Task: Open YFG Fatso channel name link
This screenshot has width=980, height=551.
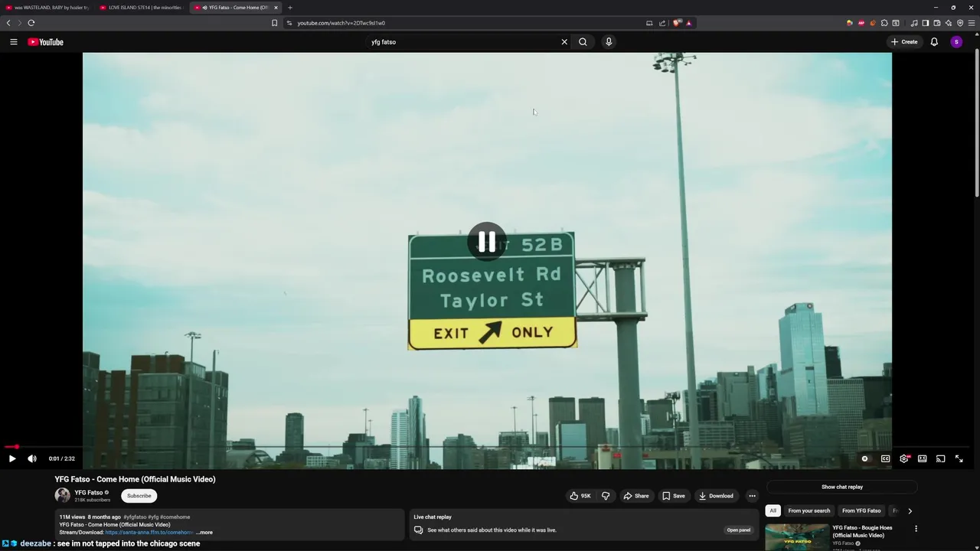Action: [89, 493]
